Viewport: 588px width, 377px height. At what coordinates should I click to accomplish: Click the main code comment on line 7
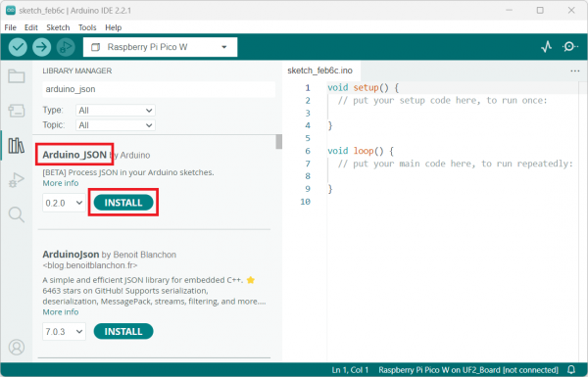(456, 164)
